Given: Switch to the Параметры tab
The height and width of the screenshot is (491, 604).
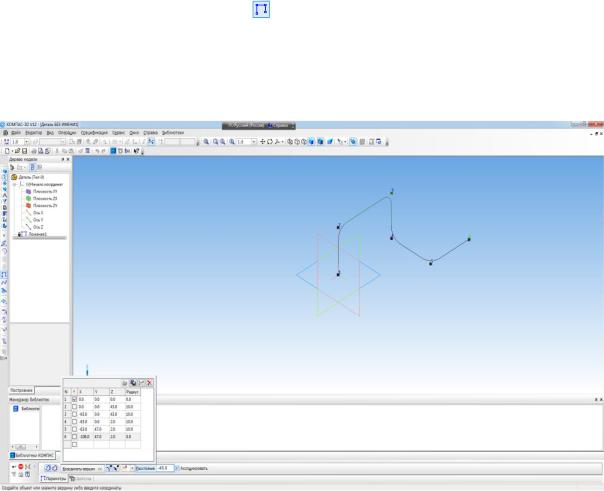Looking at the screenshot, I should pyautogui.click(x=54, y=479).
